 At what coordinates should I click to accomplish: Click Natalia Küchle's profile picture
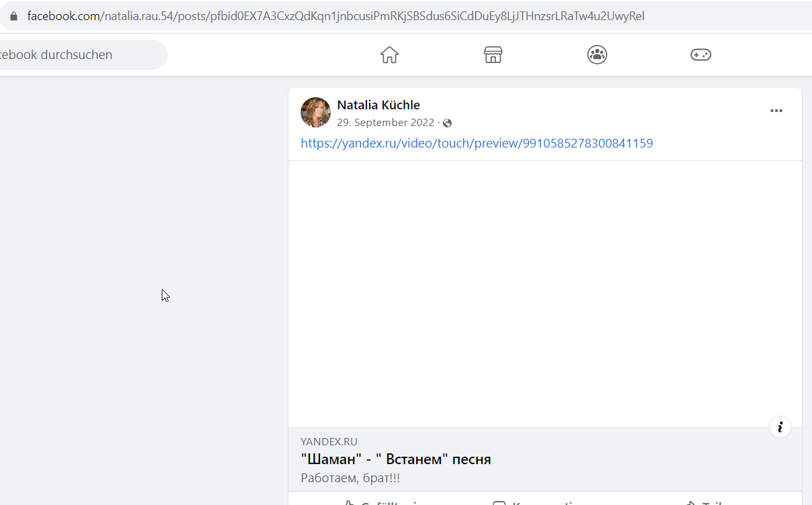point(315,112)
